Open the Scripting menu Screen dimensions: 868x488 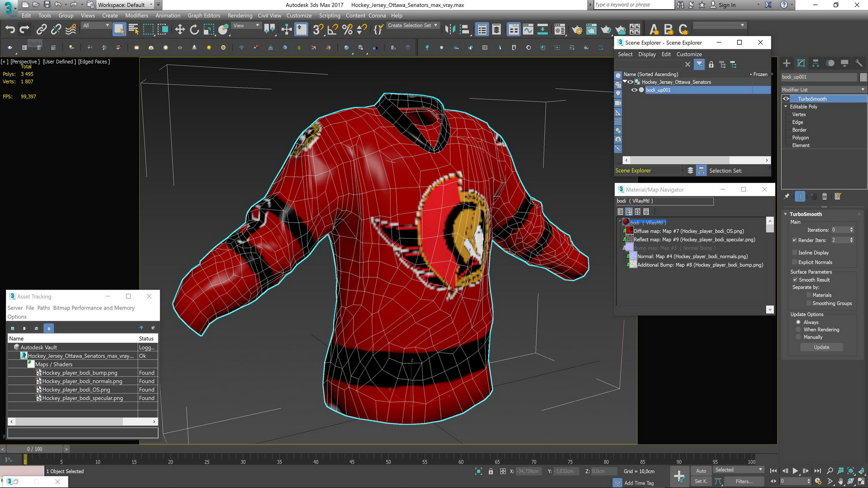click(330, 15)
